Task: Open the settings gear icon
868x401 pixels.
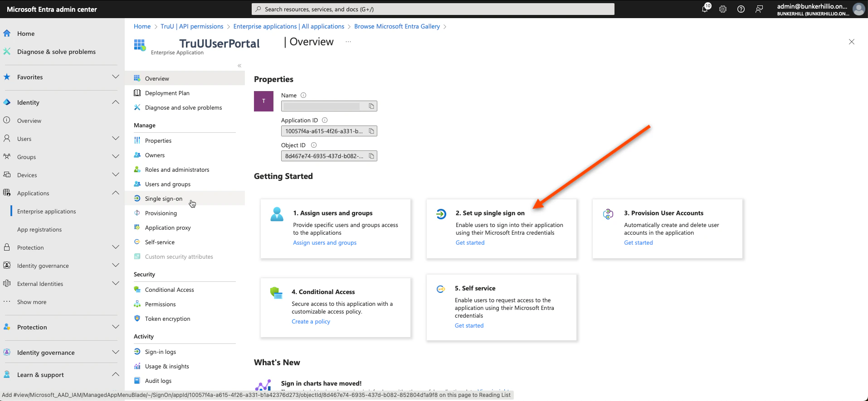Action: (723, 9)
